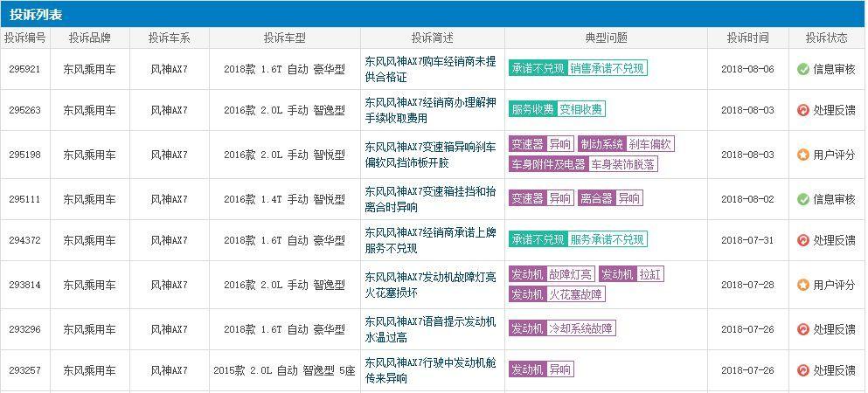Click green check icon for complaint 295111
868x393 pixels.
point(803,199)
